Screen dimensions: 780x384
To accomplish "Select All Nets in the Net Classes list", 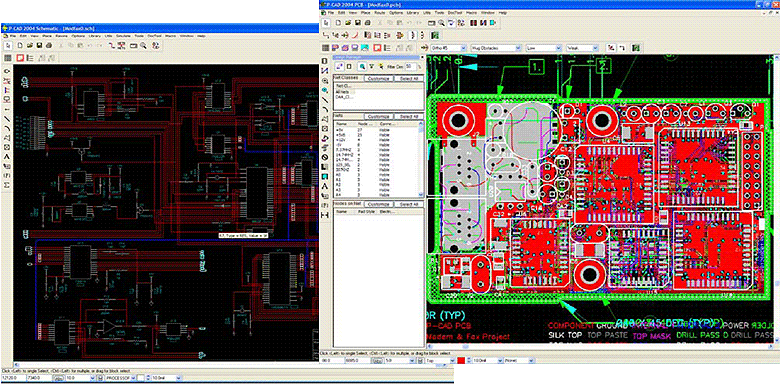I will (x=342, y=92).
